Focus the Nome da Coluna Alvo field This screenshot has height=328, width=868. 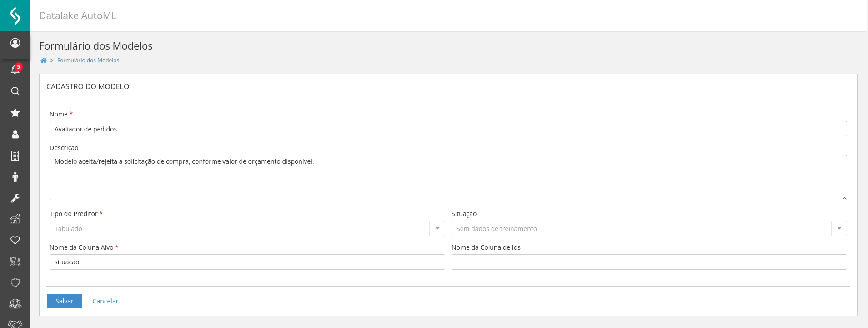coord(247,262)
